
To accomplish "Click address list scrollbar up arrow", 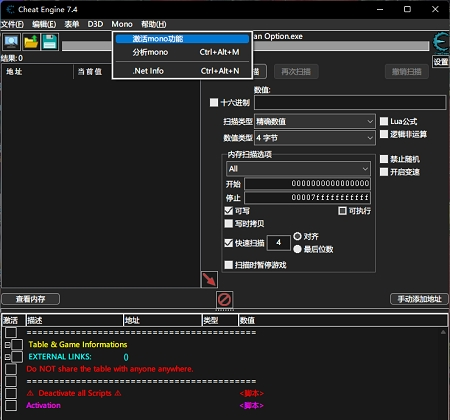I will pos(443,332).
